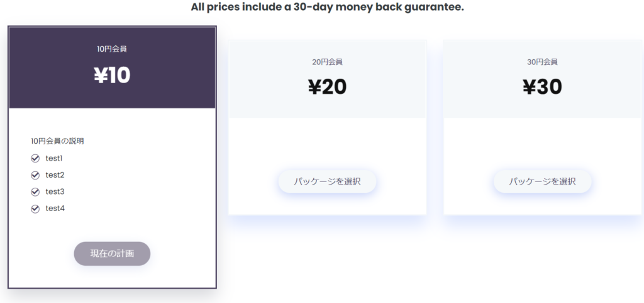The image size is (644, 303).
Task: Click the checkmark icon beside test2
Action: click(35, 175)
